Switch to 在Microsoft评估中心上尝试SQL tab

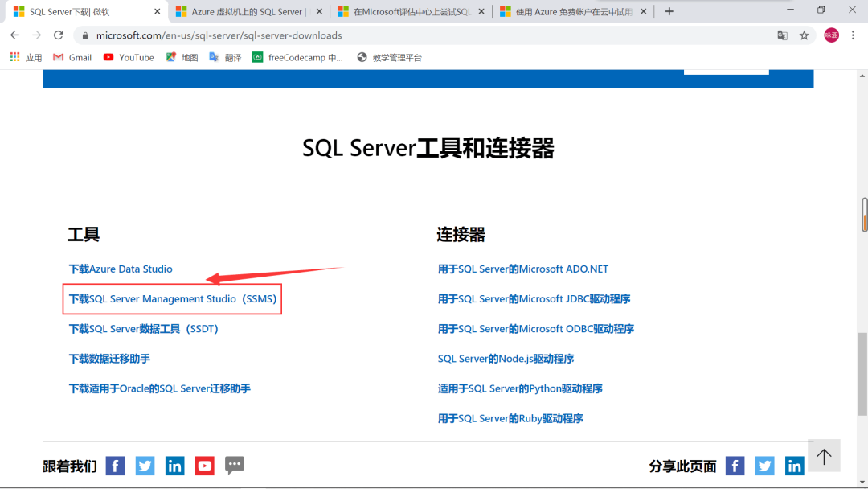411,11
